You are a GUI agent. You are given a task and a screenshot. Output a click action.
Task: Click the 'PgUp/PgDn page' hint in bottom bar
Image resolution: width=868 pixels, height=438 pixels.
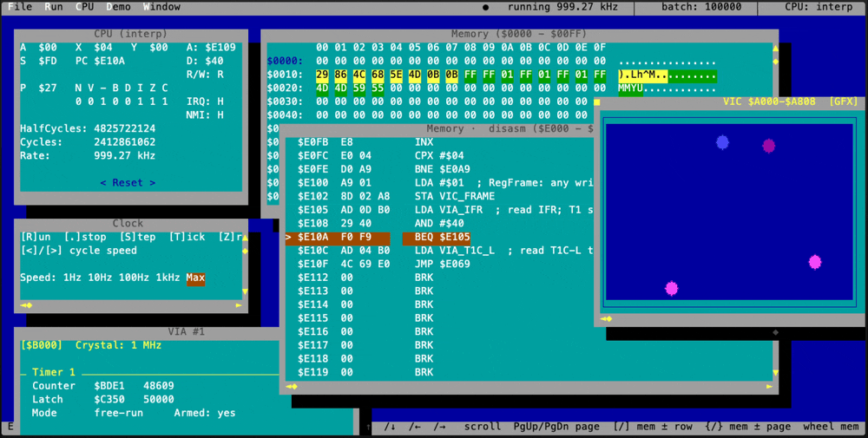pos(556,427)
